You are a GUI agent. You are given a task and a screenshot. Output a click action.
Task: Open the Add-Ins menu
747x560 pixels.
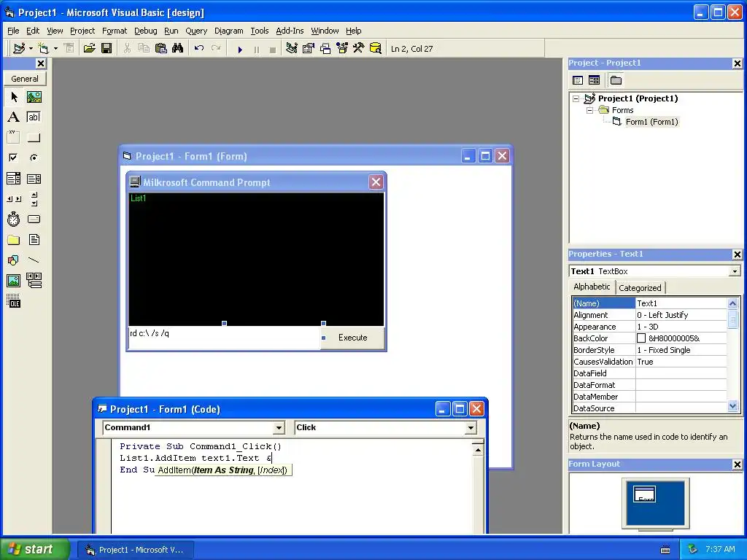point(290,31)
